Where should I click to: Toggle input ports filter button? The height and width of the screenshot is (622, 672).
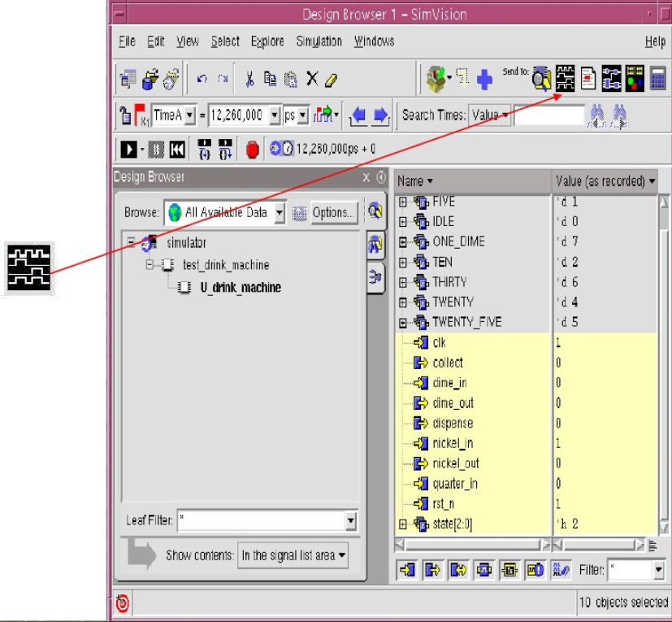[407, 570]
